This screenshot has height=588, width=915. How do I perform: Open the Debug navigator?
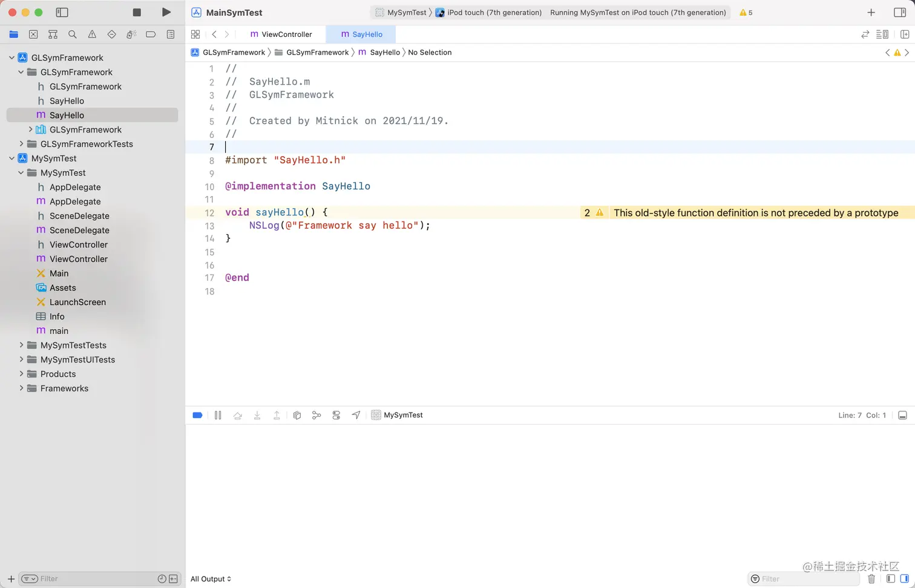131,34
